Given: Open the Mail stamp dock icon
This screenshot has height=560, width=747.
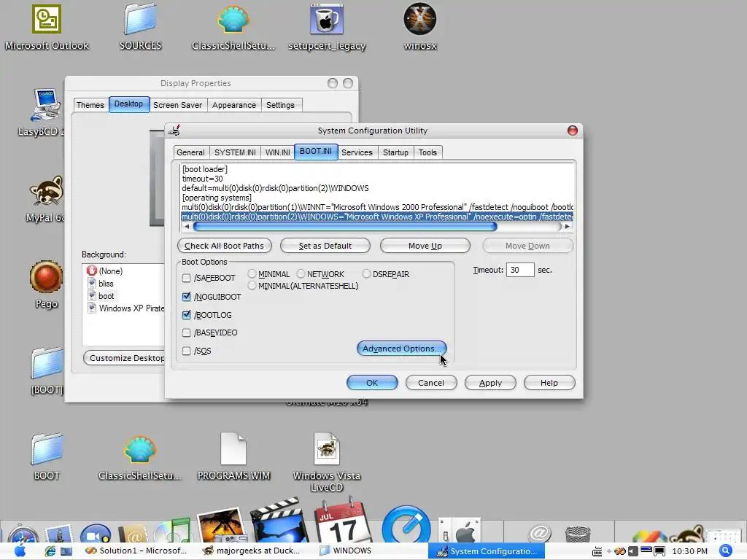Looking at the screenshot, I should (59, 533).
